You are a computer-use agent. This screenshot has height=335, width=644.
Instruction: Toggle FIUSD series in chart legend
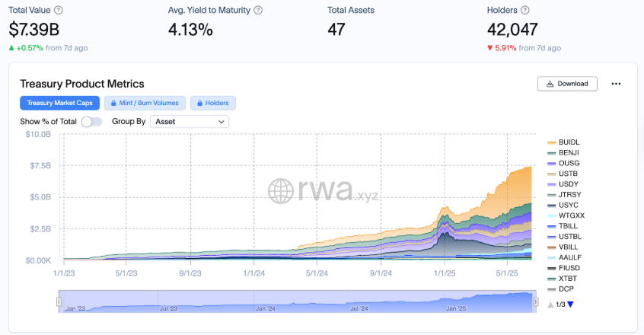(564, 268)
